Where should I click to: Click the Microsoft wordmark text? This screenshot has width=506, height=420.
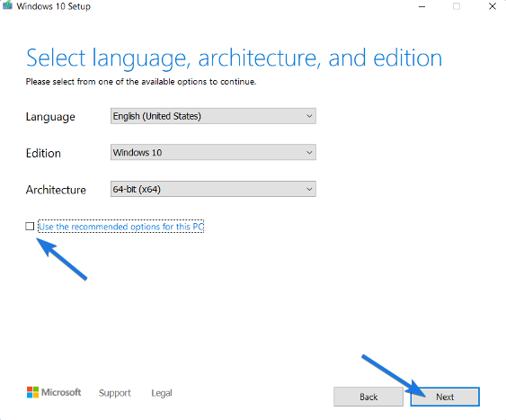tap(61, 392)
